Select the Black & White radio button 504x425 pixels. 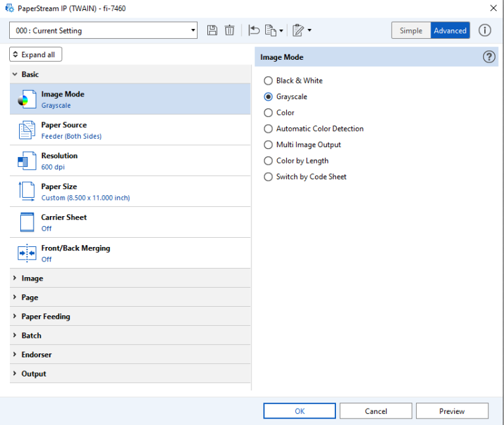click(x=268, y=81)
